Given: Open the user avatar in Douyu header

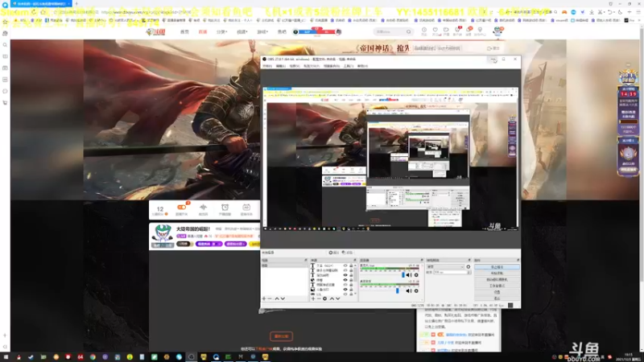Looking at the screenshot, I should click(497, 31).
